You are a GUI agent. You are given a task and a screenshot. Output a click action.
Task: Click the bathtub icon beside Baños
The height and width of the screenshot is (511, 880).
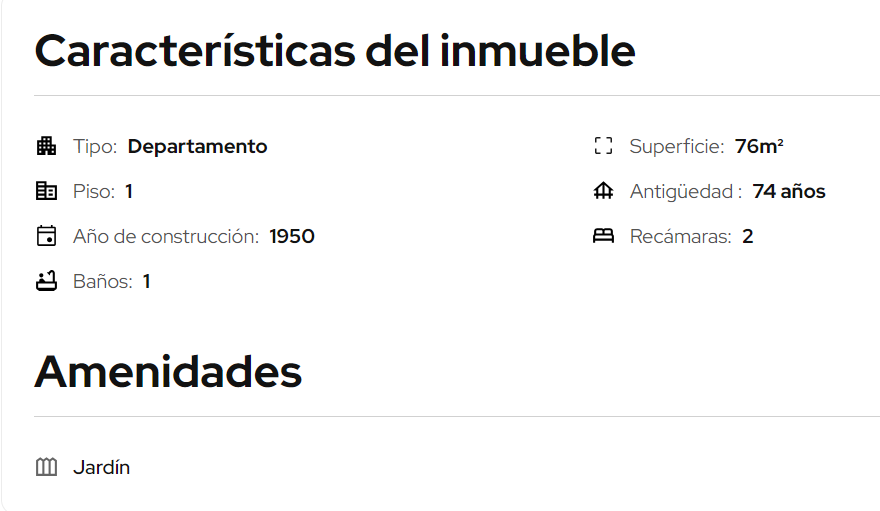click(x=46, y=281)
